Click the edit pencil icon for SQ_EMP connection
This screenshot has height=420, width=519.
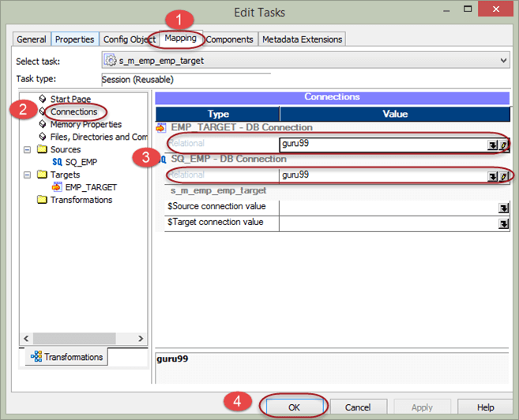pyautogui.click(x=503, y=175)
